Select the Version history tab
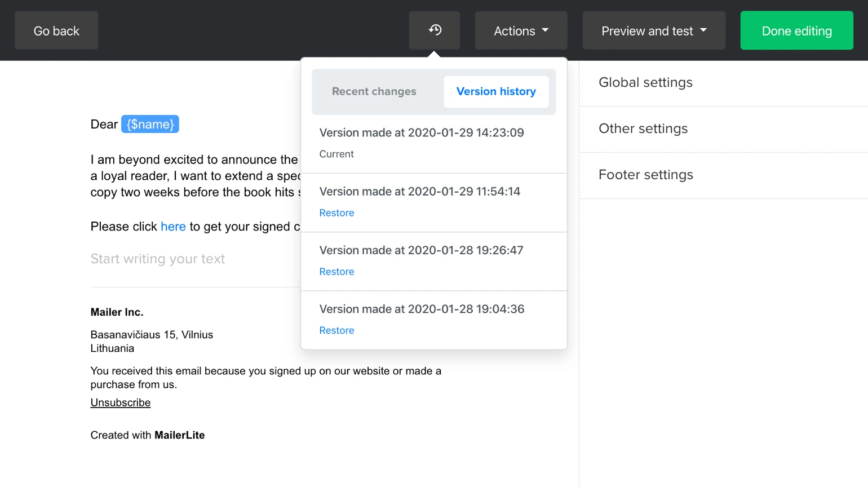 click(x=495, y=91)
